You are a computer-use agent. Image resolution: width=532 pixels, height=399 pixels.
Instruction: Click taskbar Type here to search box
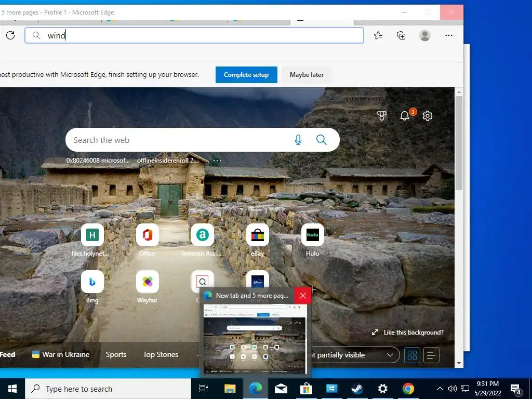point(108,389)
